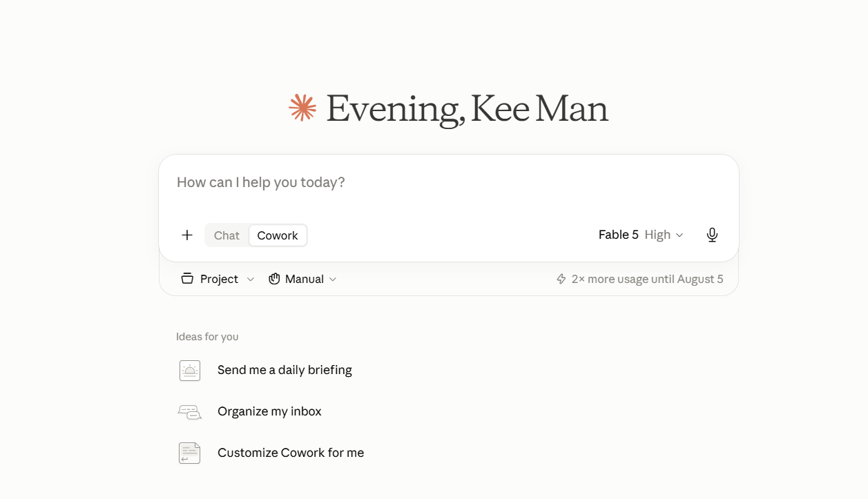
Task: Click the Project box icon
Action: coord(187,279)
